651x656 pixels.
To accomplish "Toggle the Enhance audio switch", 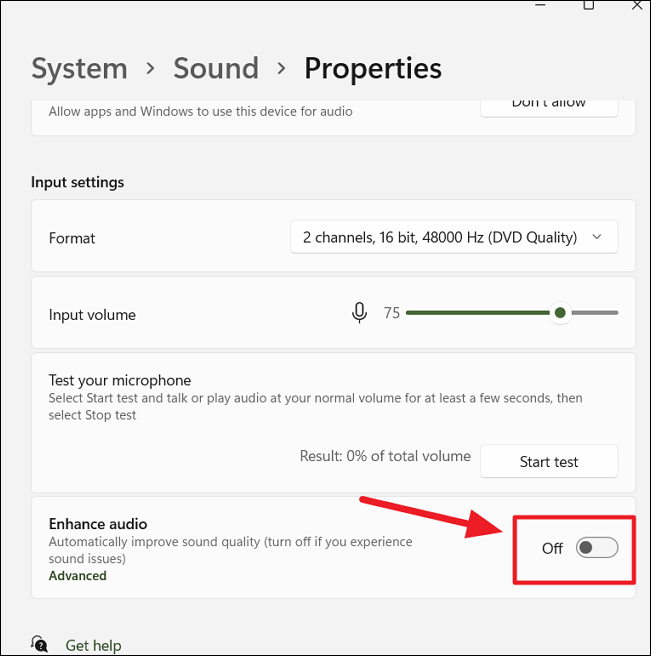I will [597, 547].
